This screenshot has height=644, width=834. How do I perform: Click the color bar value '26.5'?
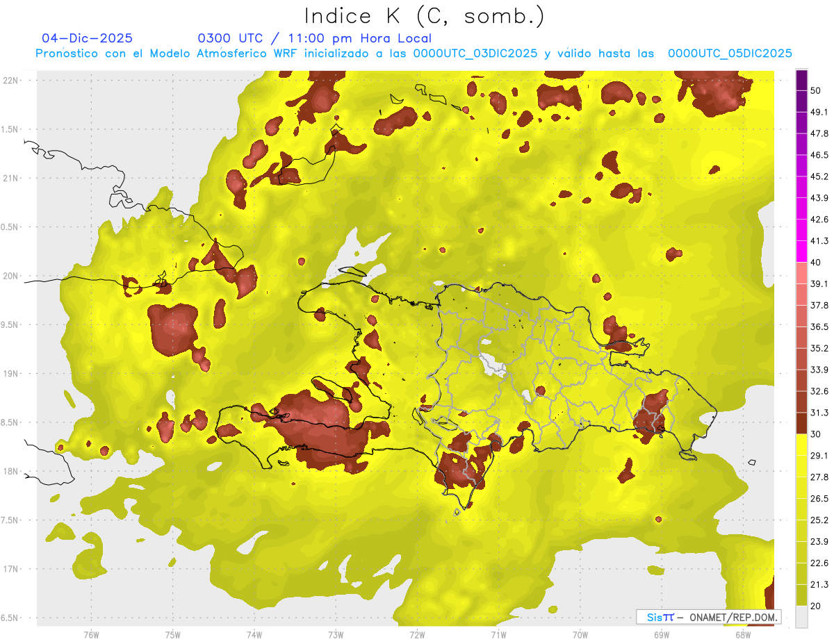819,499
